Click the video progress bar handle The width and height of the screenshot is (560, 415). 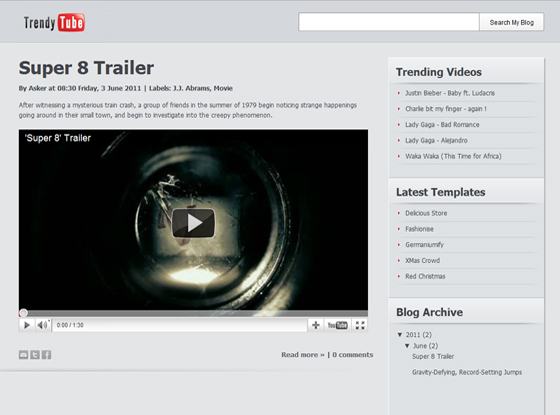point(23,313)
